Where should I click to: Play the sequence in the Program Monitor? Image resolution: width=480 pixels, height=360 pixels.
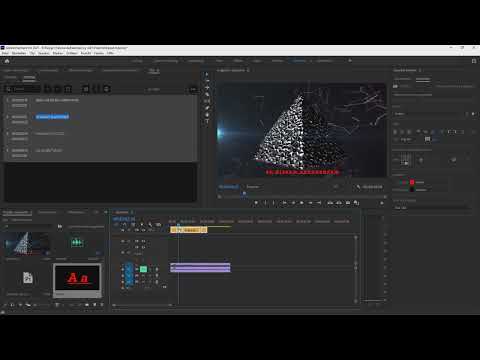pyautogui.click(x=302, y=203)
